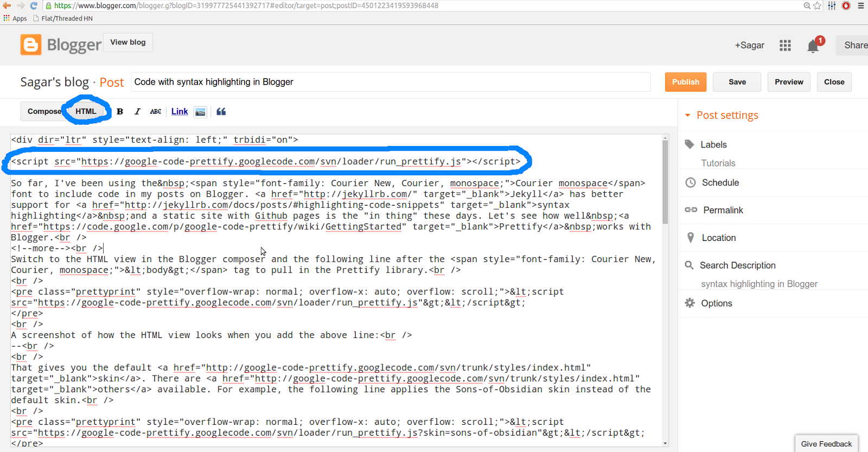Click the 'A screenshot of how the HTML' line
This screenshot has height=452, width=868.
212,335
